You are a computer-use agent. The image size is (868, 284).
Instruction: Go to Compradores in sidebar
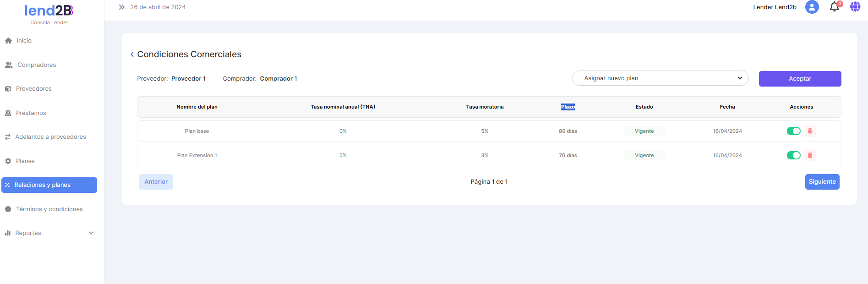point(37,65)
